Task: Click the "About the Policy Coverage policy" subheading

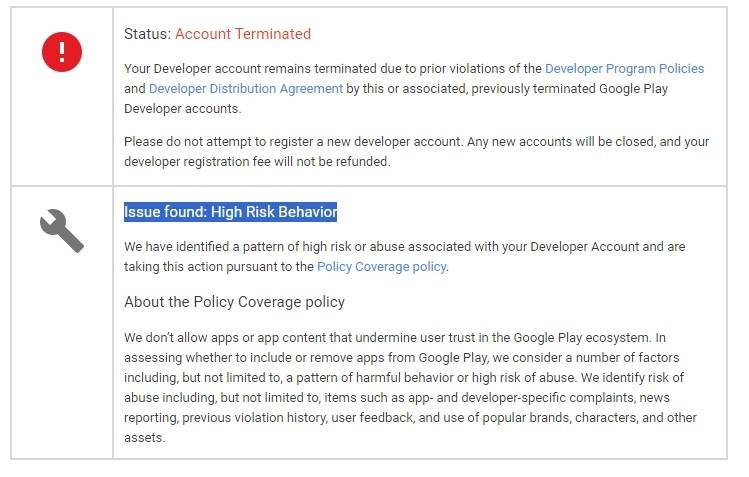Action: (x=234, y=302)
